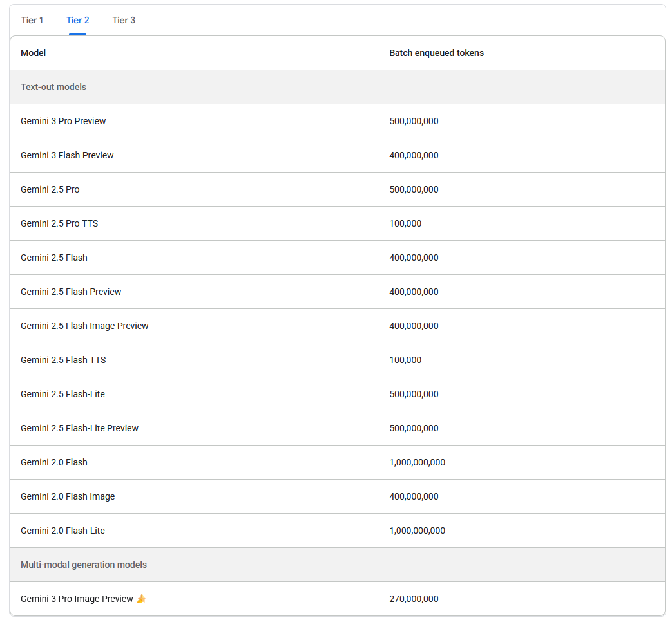Click the Gemini 3 Pro Preview model name
The height and width of the screenshot is (620, 672).
[x=63, y=121]
